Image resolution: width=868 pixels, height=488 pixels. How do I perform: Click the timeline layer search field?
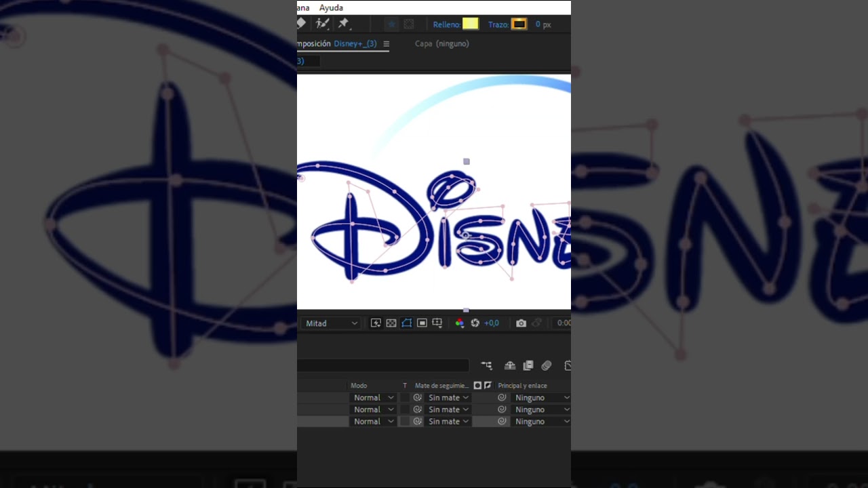coord(383,366)
